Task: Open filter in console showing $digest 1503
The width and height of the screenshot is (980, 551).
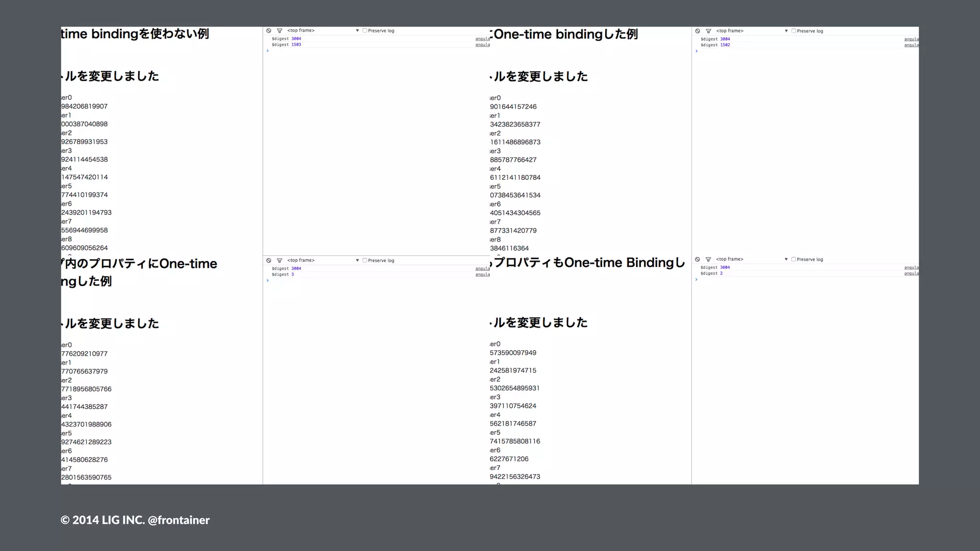Action: (279, 31)
